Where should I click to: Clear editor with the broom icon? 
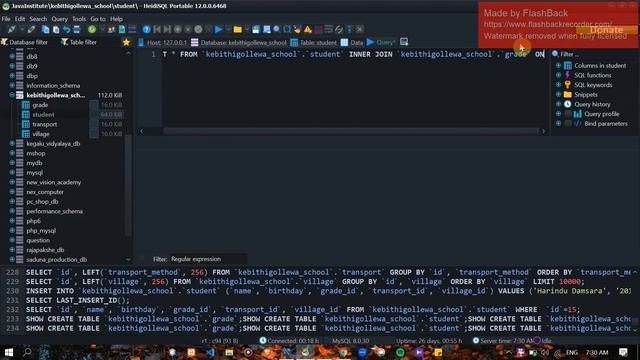coord(298,29)
